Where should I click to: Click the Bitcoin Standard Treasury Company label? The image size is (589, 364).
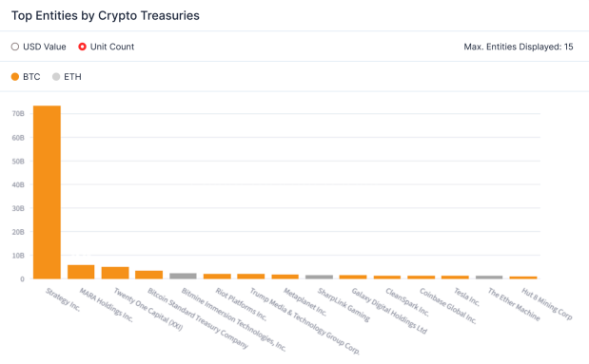pyautogui.click(x=198, y=318)
